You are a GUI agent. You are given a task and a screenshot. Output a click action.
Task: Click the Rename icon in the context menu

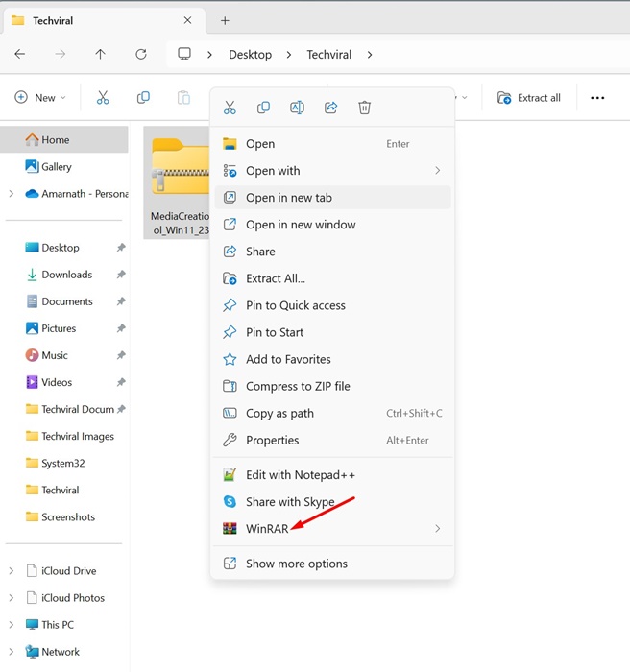(x=297, y=108)
